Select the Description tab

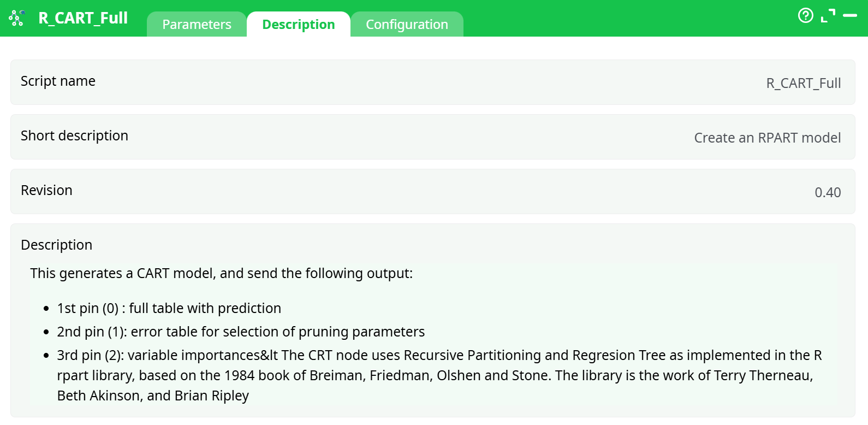pyautogui.click(x=299, y=25)
